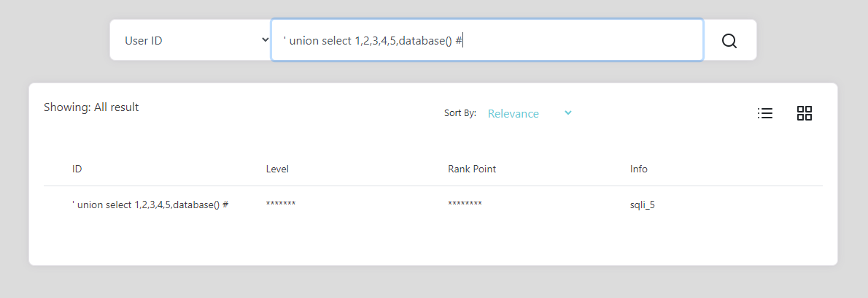Click the dropdown arrow beside User ID
Image resolution: width=868 pixels, height=298 pixels.
pyautogui.click(x=265, y=40)
